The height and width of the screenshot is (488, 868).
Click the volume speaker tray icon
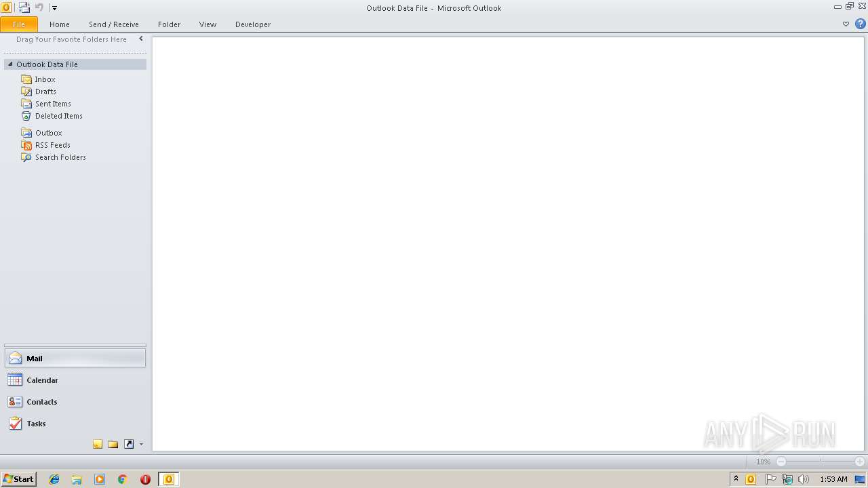click(804, 479)
